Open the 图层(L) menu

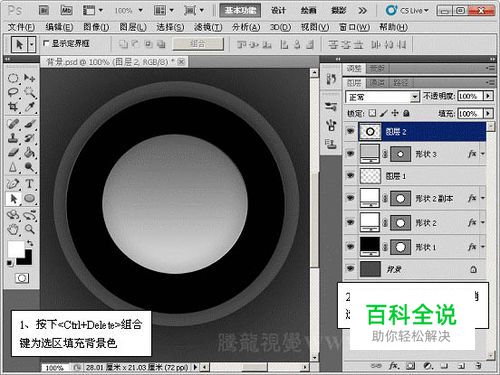point(133,27)
